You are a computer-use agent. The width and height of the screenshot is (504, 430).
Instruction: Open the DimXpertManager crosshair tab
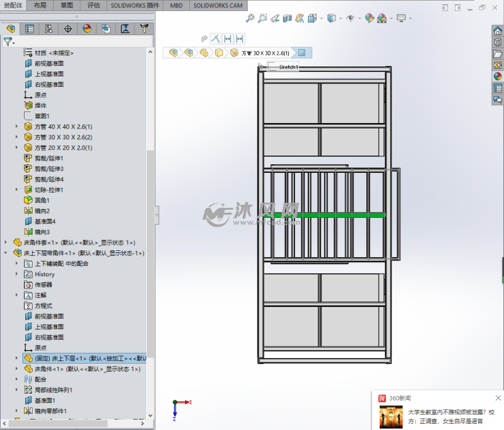pos(68,29)
